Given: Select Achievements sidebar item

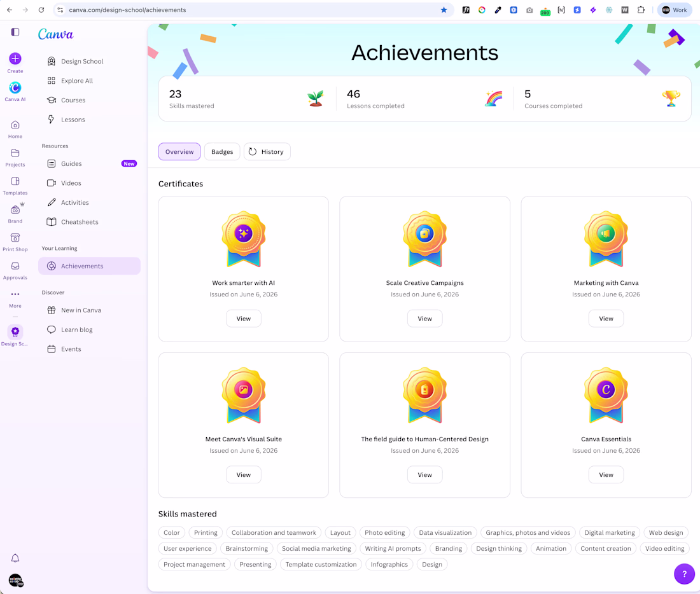Looking at the screenshot, I should 89,266.
